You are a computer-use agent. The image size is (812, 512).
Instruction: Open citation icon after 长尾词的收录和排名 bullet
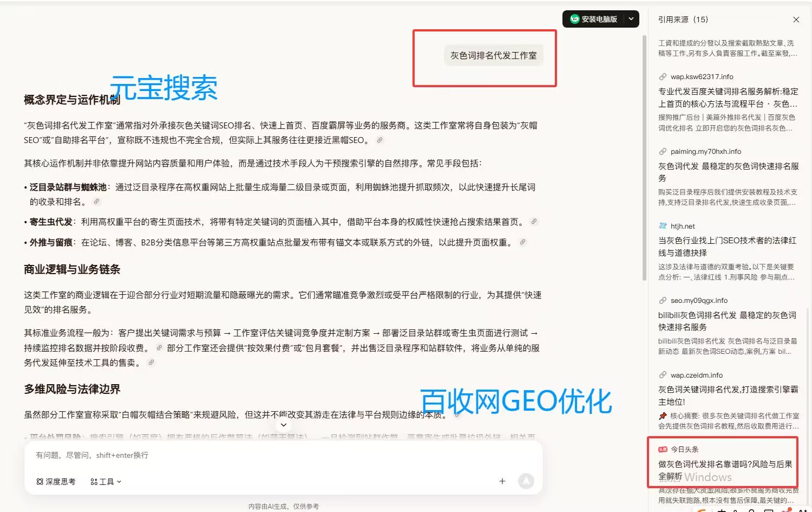coord(96,202)
